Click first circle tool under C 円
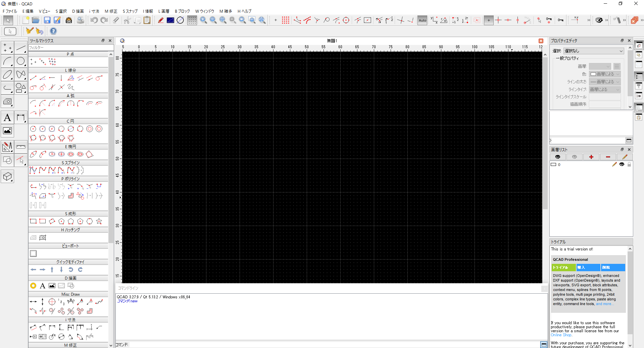 coord(33,129)
